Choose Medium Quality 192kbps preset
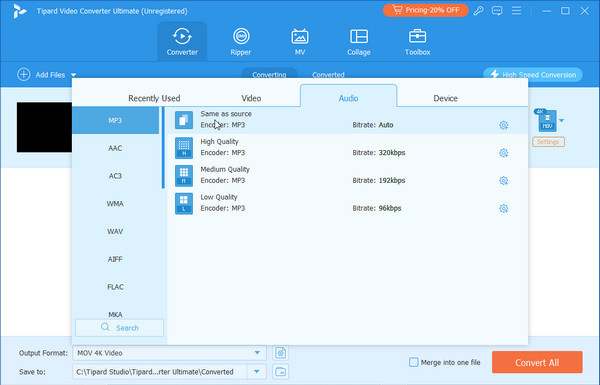Screen dimensions: 600x385 pyautogui.click(x=347, y=176)
